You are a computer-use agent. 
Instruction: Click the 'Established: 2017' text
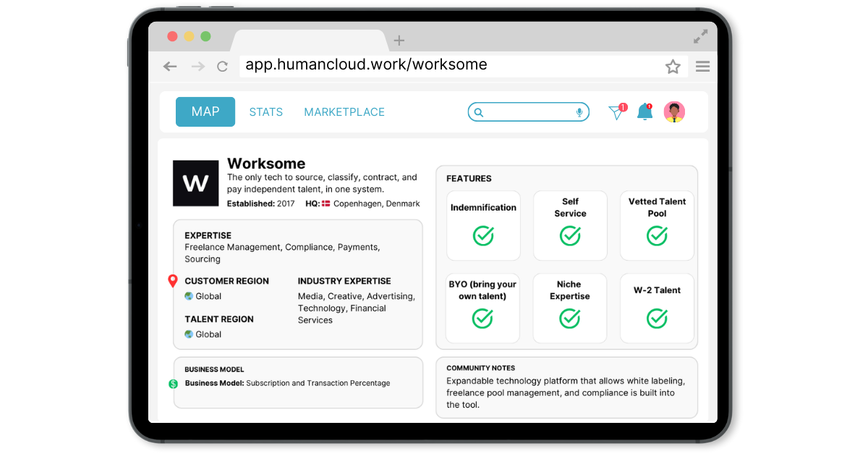[261, 204]
